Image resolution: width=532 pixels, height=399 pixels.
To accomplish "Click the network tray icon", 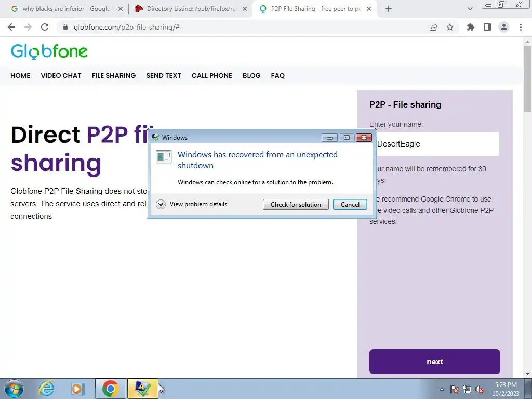I will click(x=467, y=389).
